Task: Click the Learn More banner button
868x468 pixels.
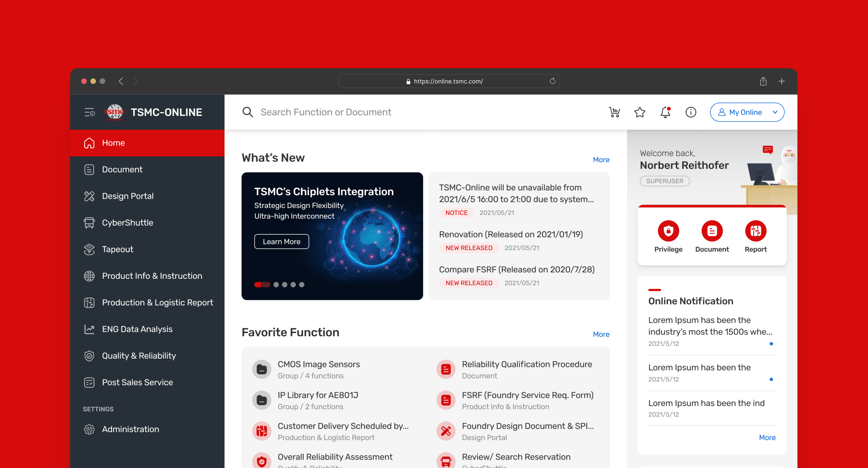Action: pyautogui.click(x=281, y=242)
